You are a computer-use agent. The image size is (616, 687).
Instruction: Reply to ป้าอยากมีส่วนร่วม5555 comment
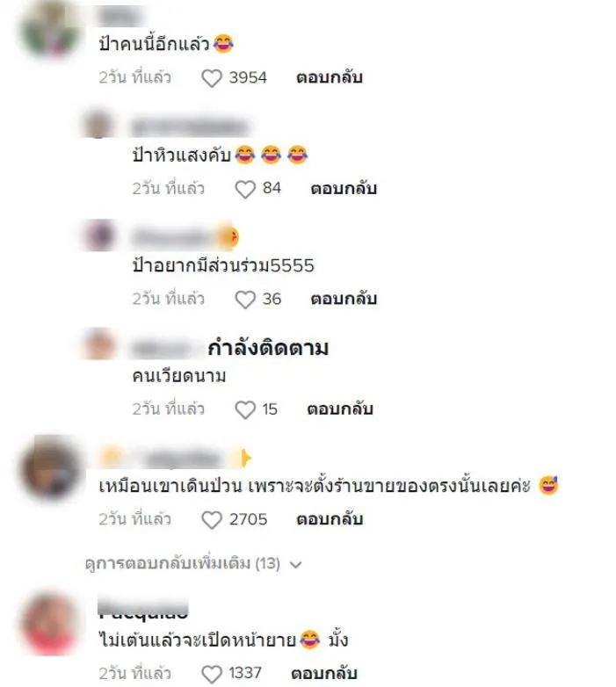coord(344,300)
